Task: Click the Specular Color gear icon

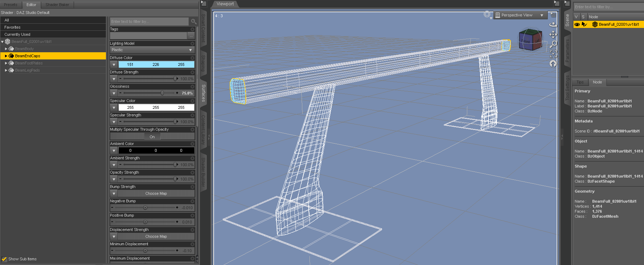Action: coord(192,101)
